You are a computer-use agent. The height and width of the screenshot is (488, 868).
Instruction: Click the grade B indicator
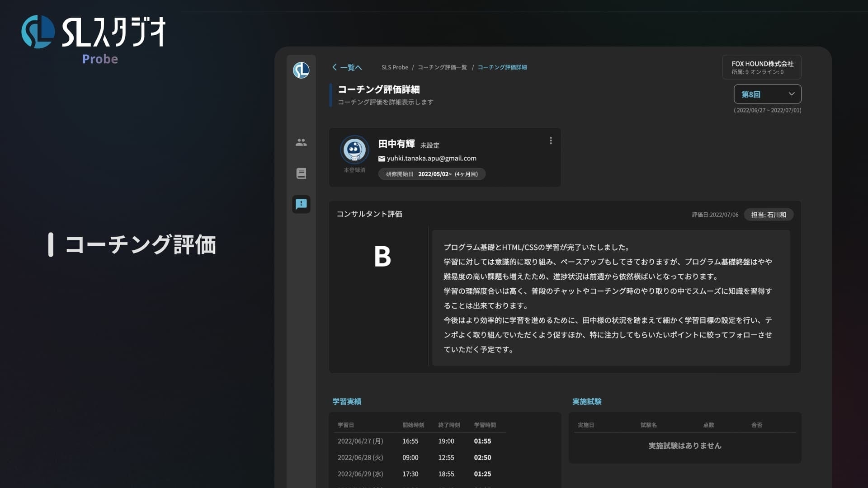(383, 257)
